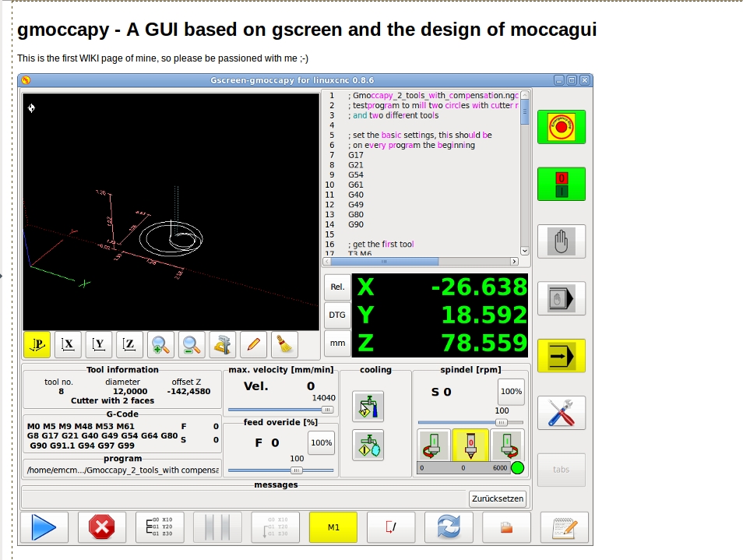The height and width of the screenshot is (560, 743).
Task: Click the dimensions caliper icon
Action: click(x=222, y=344)
